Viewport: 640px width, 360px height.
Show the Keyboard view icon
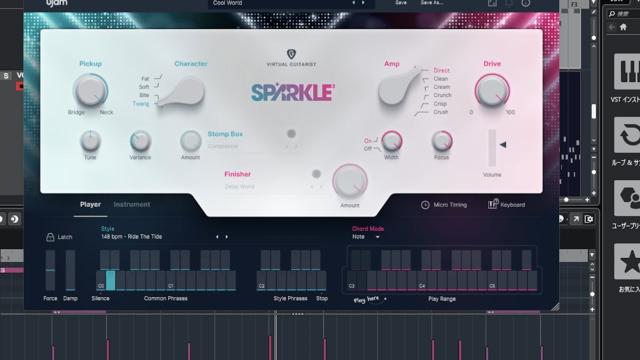pos(493,204)
